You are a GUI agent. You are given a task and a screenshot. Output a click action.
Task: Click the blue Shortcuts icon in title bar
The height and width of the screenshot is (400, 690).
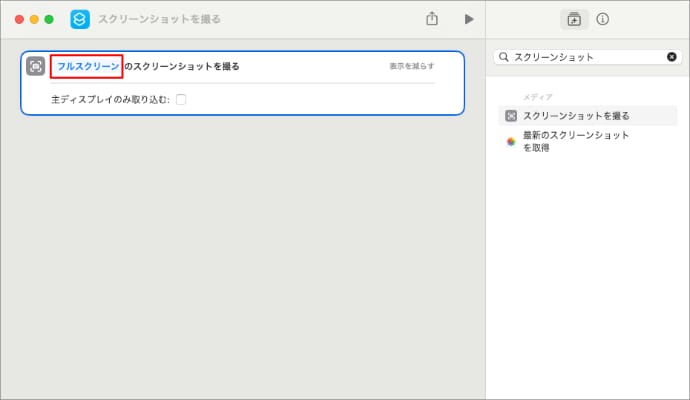point(80,19)
